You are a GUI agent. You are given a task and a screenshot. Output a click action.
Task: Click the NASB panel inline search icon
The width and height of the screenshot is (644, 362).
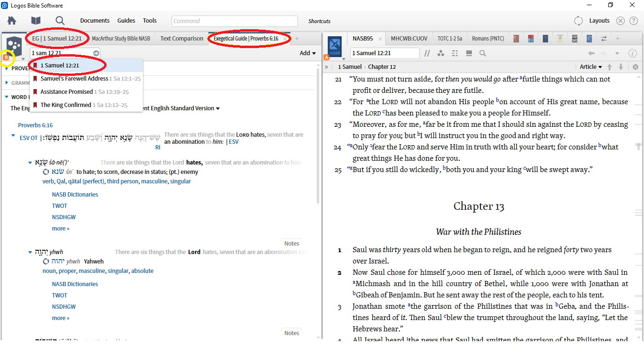coord(483,53)
